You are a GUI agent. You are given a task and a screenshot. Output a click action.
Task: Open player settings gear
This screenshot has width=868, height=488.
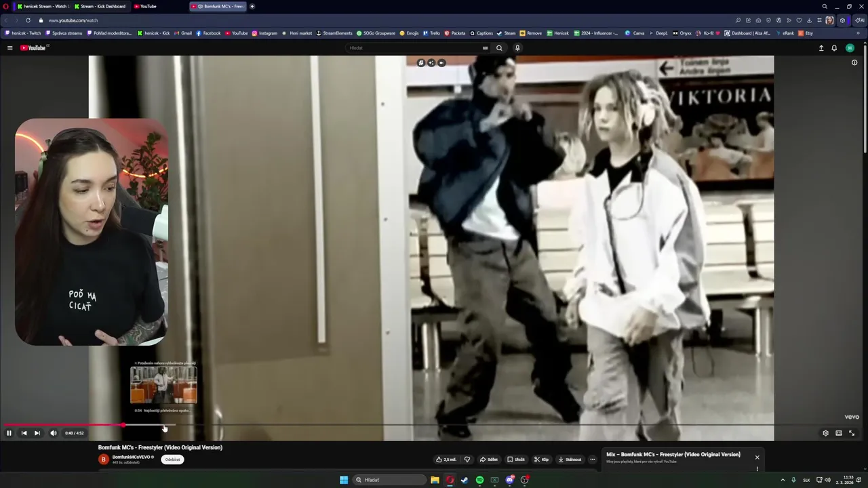coord(825,433)
